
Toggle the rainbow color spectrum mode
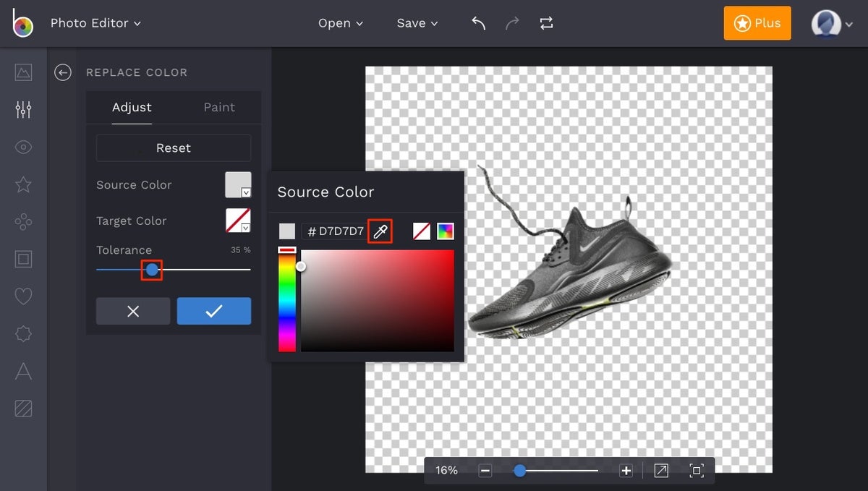pyautogui.click(x=446, y=231)
